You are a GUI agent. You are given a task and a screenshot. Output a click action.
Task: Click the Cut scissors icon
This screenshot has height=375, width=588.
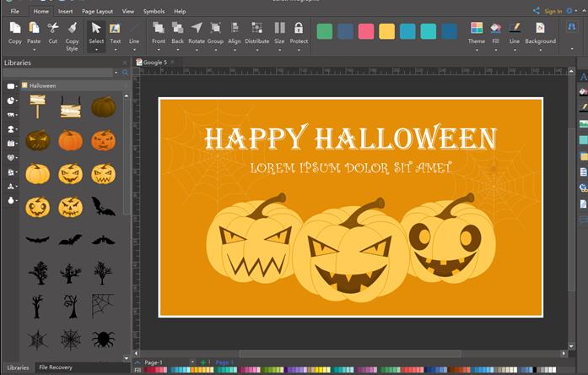(53, 32)
